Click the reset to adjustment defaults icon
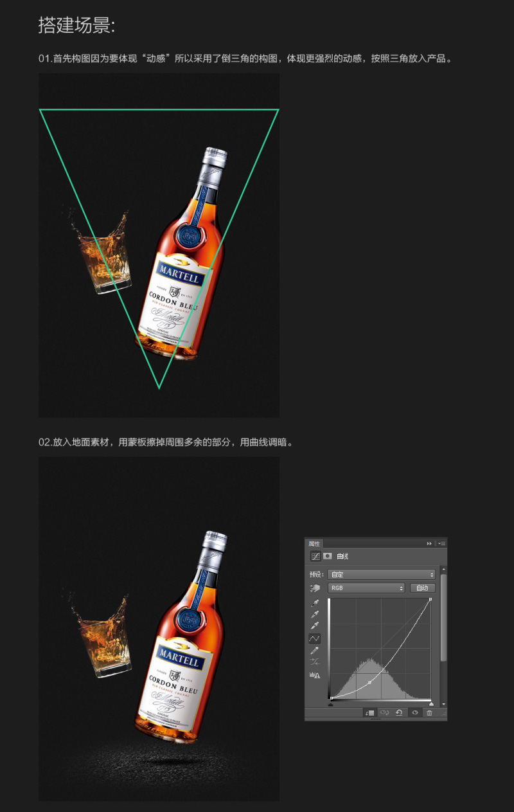The image size is (514, 812). tap(399, 712)
